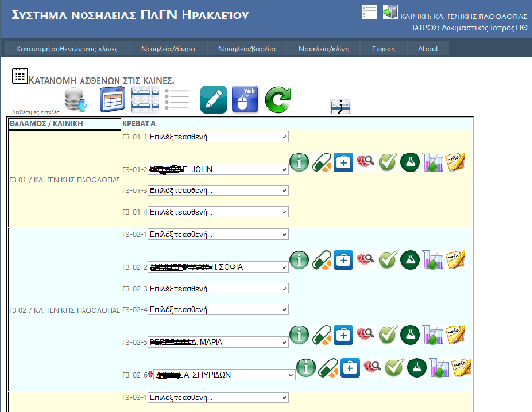Click the small bed icon right of refresh
This screenshot has height=412, width=532.
[341, 106]
